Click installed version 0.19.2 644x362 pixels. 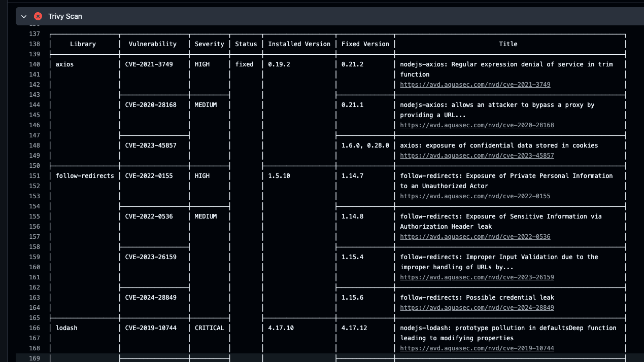point(279,64)
